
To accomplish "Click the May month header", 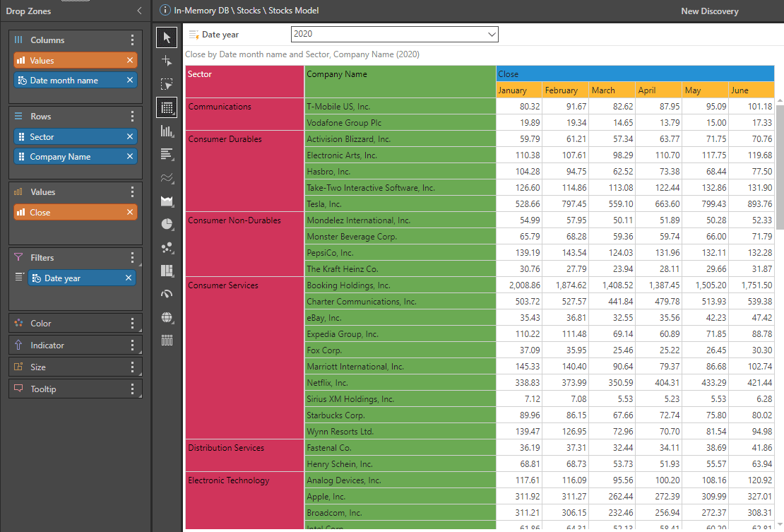I will click(705, 90).
